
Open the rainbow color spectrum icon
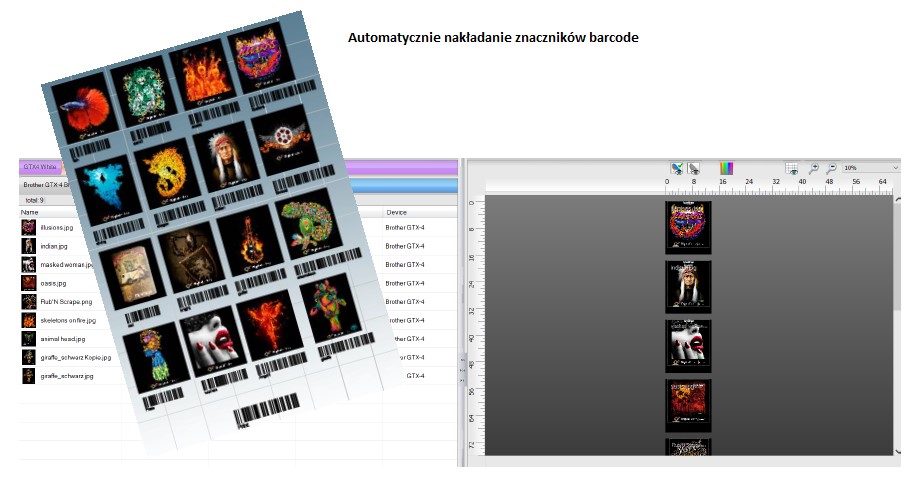(x=727, y=169)
